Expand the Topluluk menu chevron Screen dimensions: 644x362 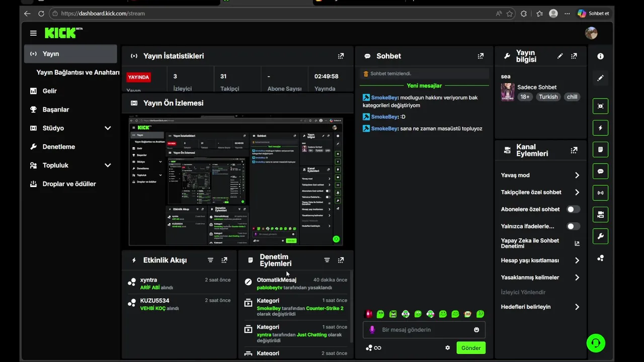tap(107, 165)
